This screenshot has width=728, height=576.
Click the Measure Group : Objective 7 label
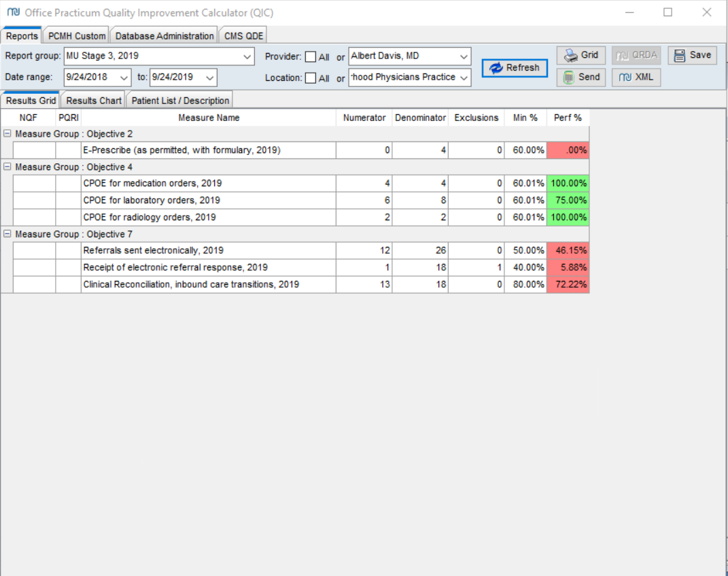[x=74, y=234]
